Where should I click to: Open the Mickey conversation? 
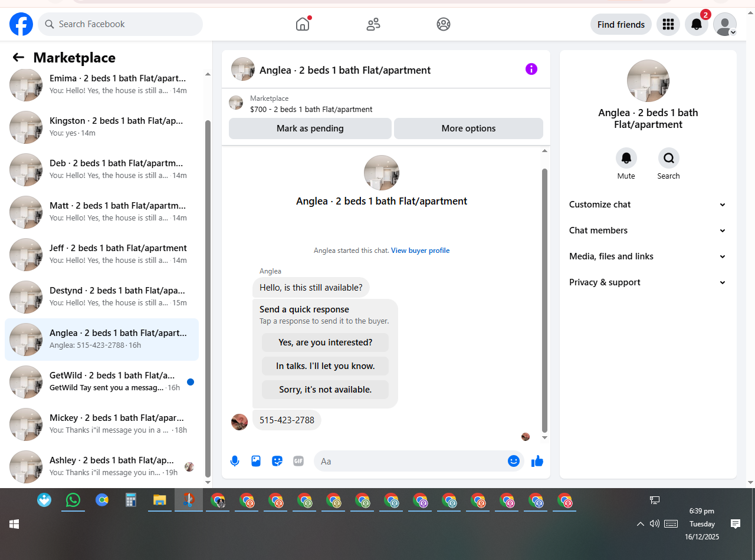coord(101,424)
